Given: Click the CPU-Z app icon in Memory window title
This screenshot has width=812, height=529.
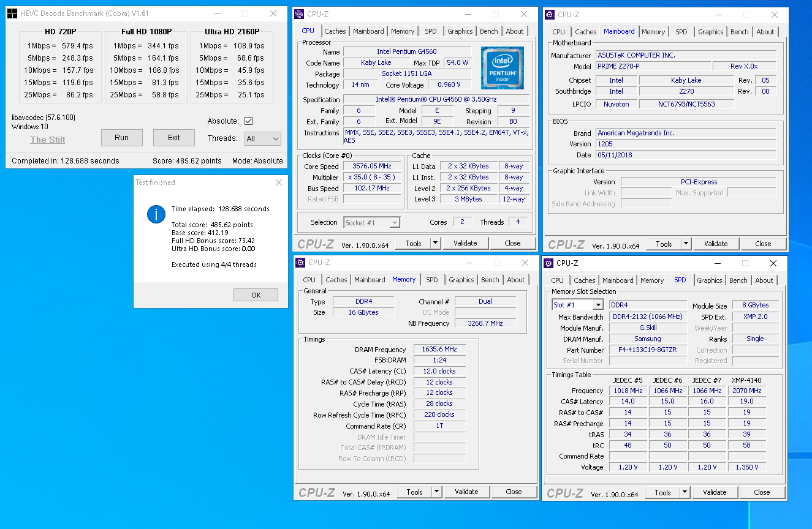Looking at the screenshot, I should pyautogui.click(x=300, y=263).
